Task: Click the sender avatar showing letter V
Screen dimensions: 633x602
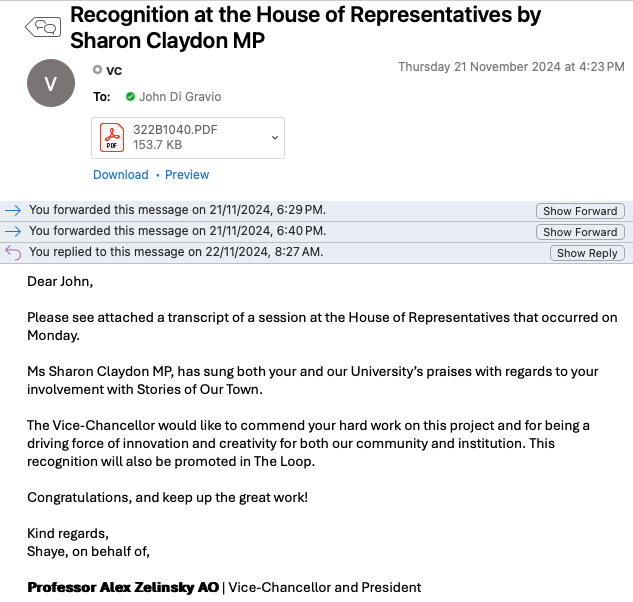Action: pyautogui.click(x=50, y=83)
